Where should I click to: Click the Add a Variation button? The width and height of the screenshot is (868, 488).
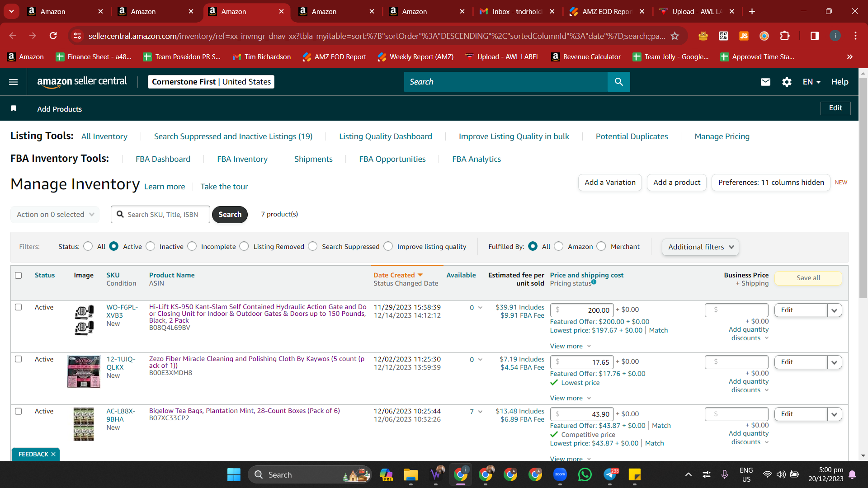coord(610,183)
